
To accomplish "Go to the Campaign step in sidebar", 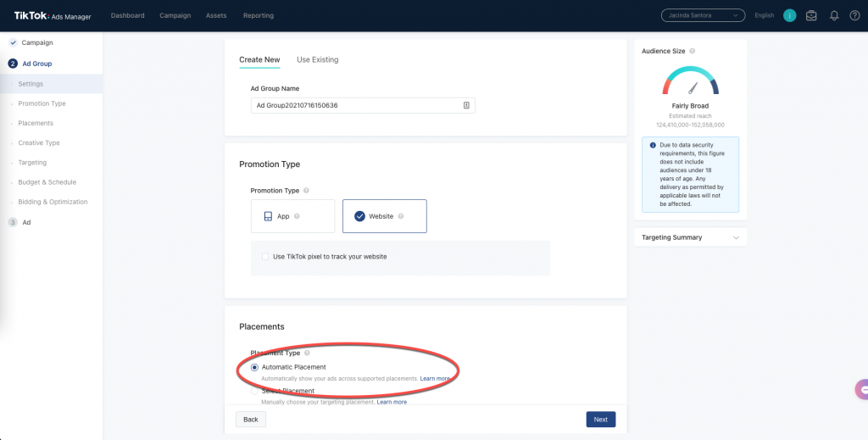I will pyautogui.click(x=37, y=42).
